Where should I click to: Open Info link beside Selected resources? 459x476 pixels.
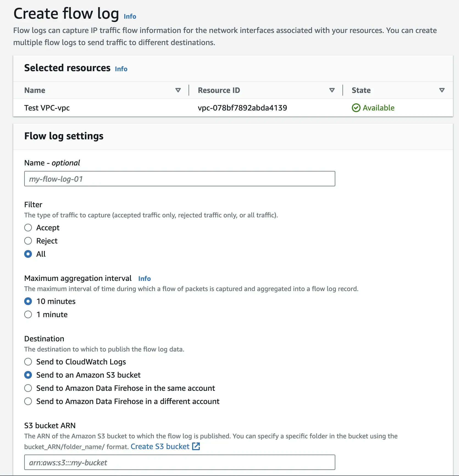tap(121, 69)
